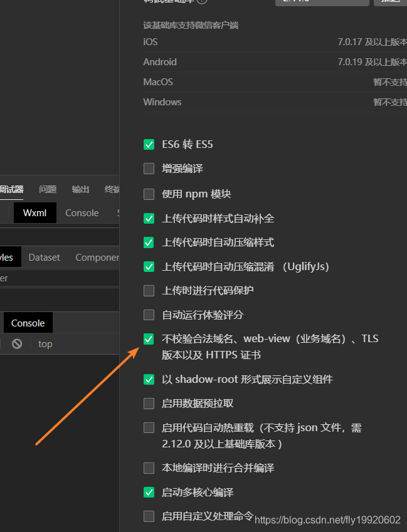Click 该基础库支持微信客户端 heading

[191, 26]
